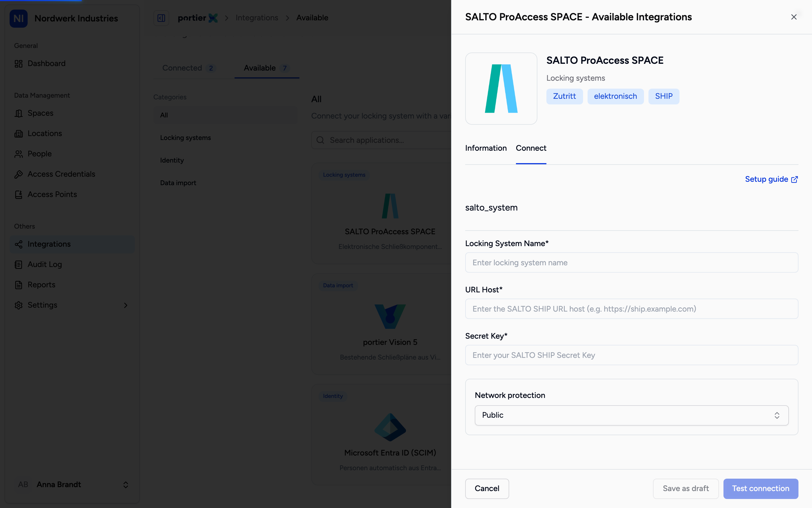Click the portier Vision 5 logo

click(x=390, y=316)
